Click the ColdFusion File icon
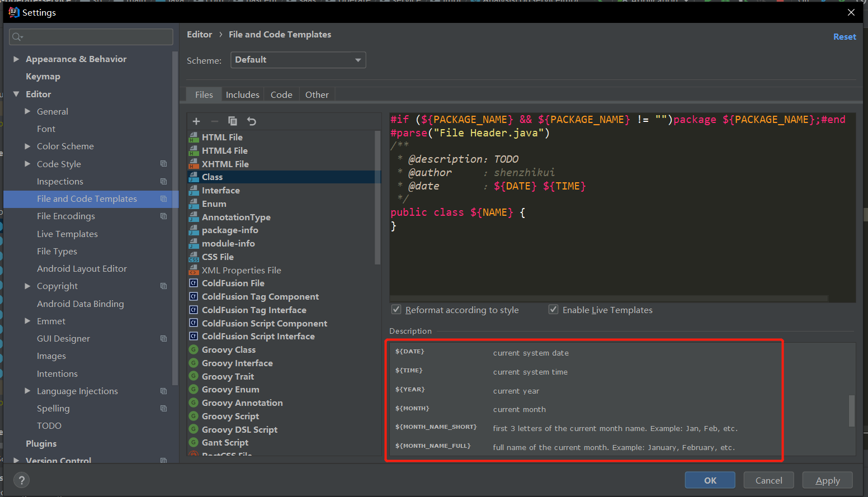Image resolution: width=868 pixels, height=497 pixels. tap(194, 283)
